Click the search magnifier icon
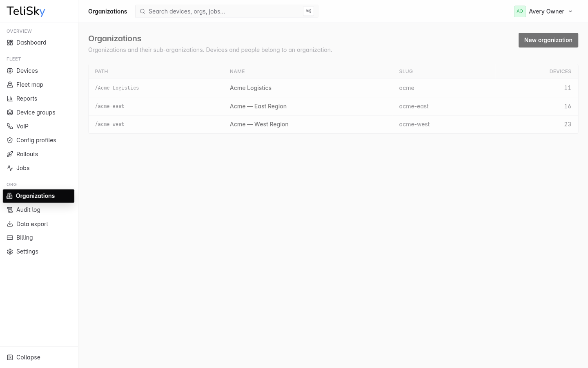588x368 pixels. 143,11
